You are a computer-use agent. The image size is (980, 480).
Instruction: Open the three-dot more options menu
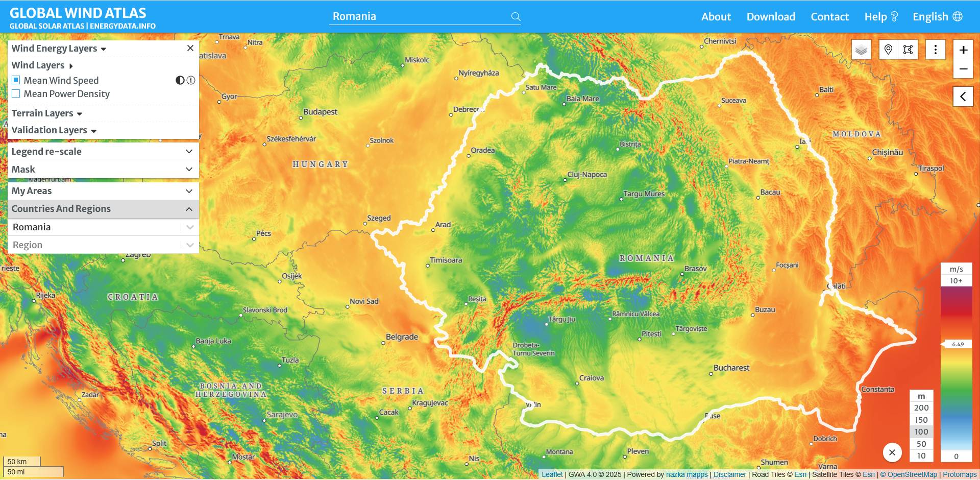pos(935,50)
